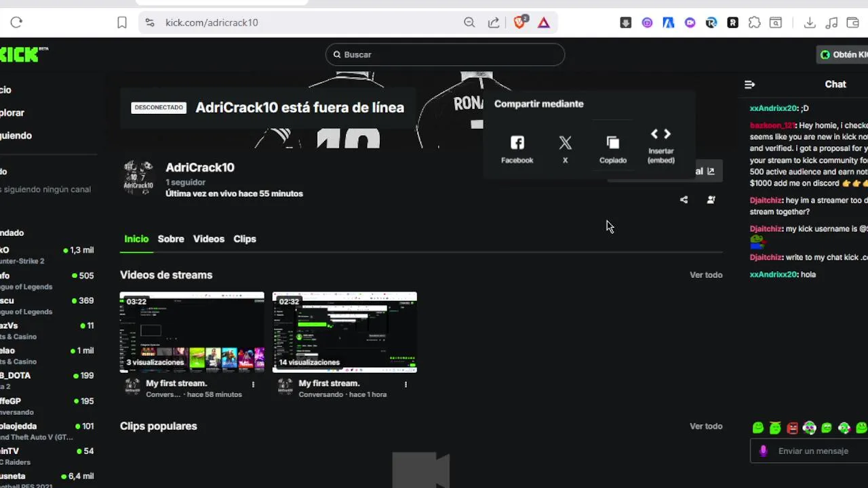Image resolution: width=868 pixels, height=488 pixels.
Task: Open the popout chat external link button
Action: tap(711, 171)
